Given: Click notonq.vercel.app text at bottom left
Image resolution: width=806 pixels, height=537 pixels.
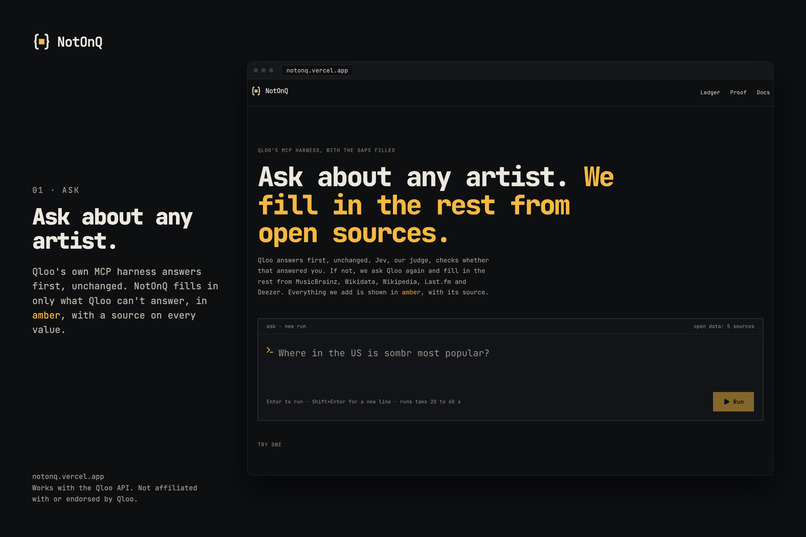Looking at the screenshot, I should [x=68, y=477].
